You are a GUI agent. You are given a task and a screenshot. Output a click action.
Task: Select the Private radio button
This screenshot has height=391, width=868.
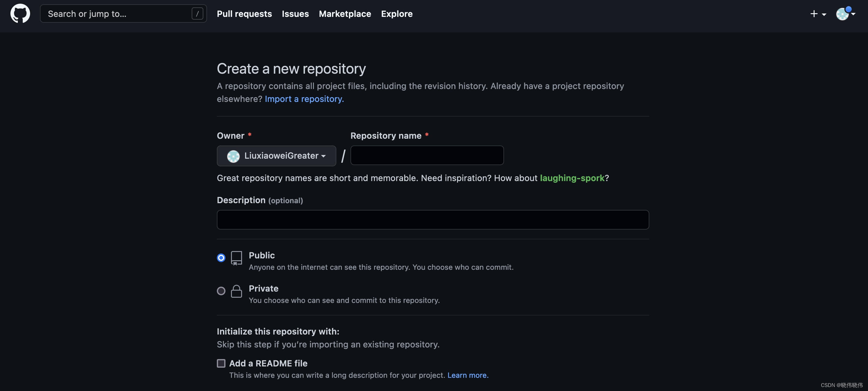(221, 291)
